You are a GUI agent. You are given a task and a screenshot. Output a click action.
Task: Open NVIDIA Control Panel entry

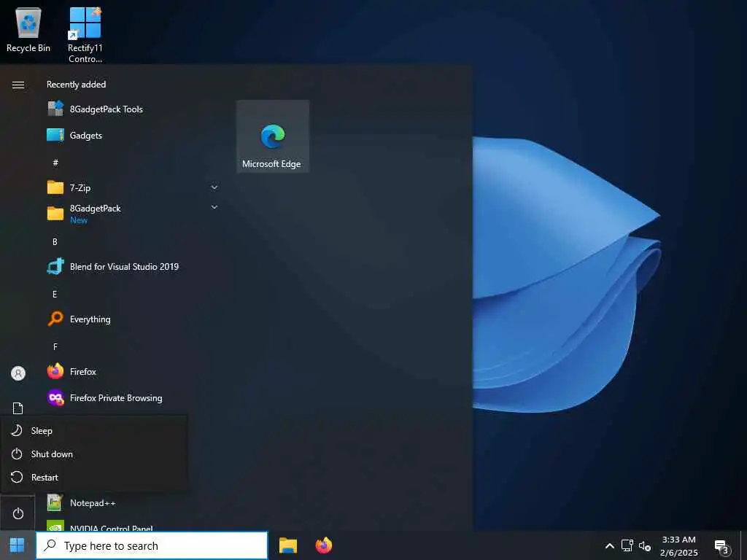point(133,526)
